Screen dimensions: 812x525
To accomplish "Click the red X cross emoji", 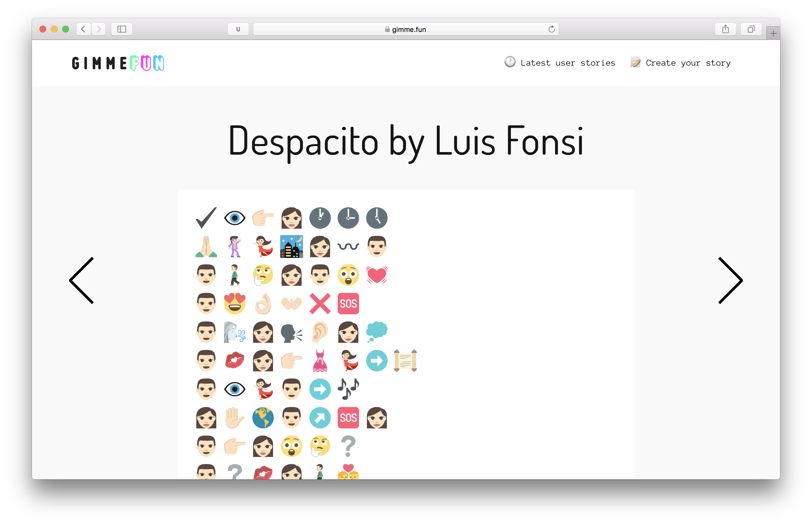I will coord(320,303).
